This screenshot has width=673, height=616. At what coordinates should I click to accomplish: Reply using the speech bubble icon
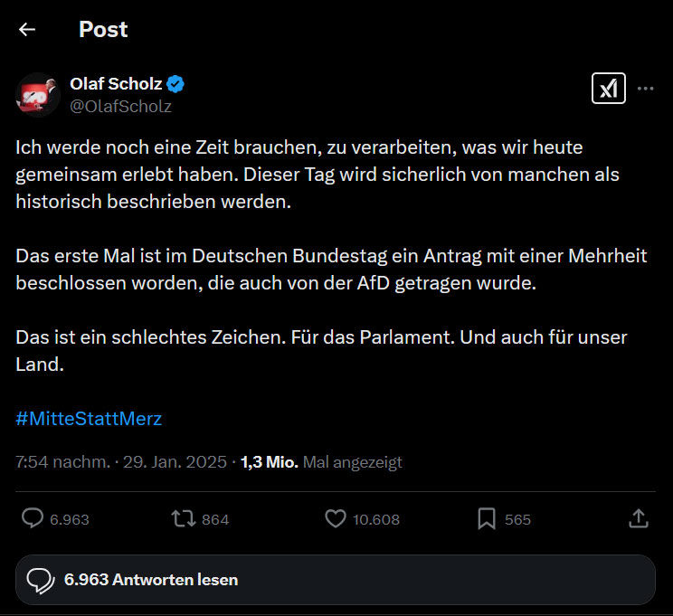pyautogui.click(x=33, y=518)
